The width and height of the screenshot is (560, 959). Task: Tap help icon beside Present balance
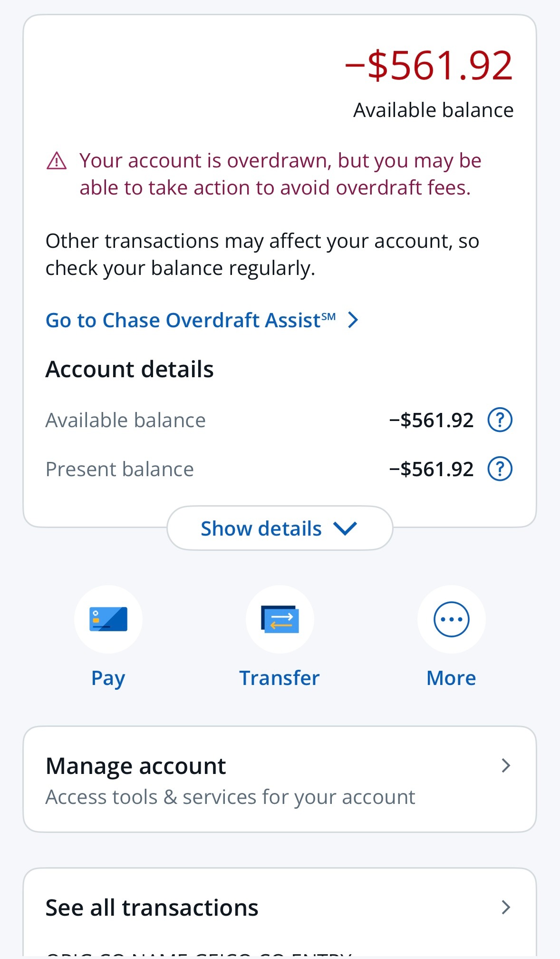pos(500,469)
